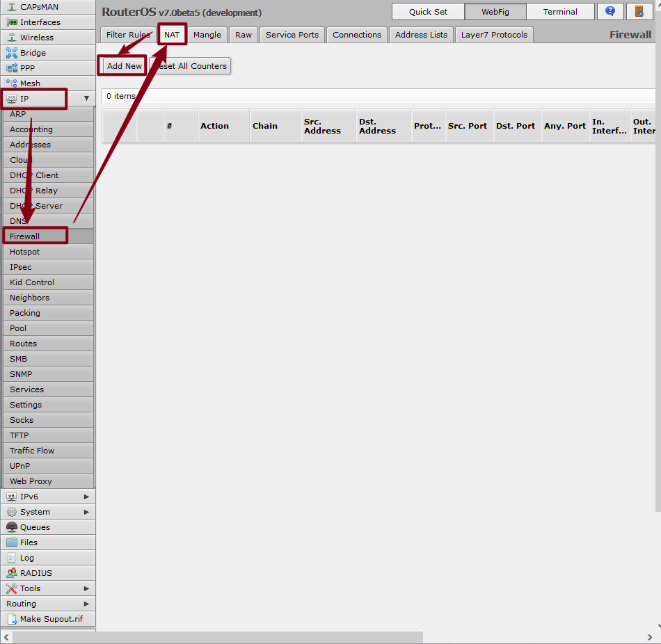Click the Add New button
Image resolution: width=661 pixels, height=644 pixels.
coord(124,66)
